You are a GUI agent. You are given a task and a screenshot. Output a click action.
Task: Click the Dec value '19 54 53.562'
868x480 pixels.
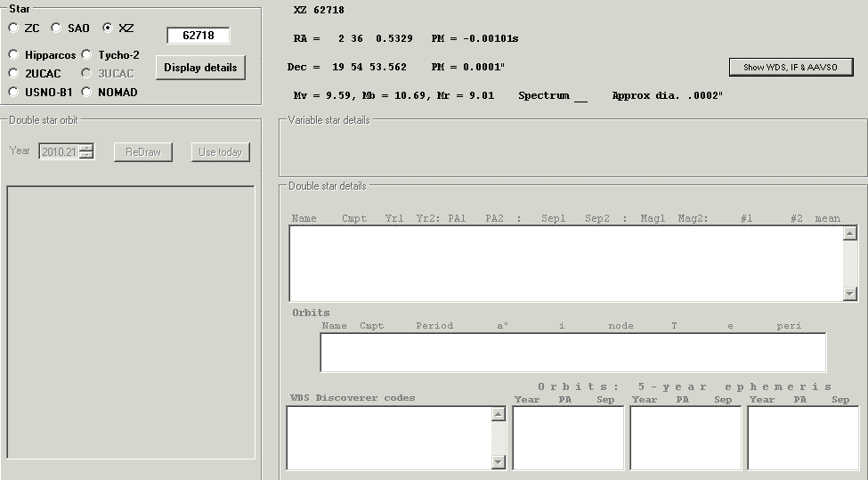point(369,67)
